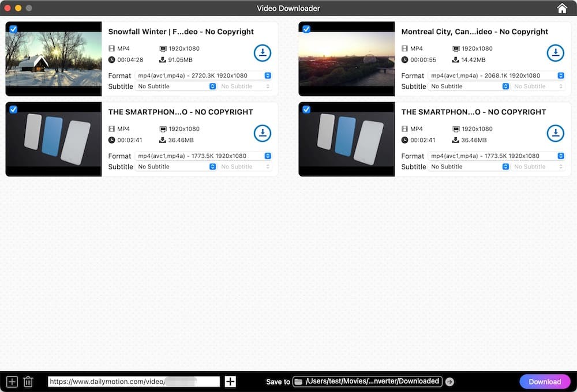Uncheck the Snowfall Winter video selection

click(13, 29)
